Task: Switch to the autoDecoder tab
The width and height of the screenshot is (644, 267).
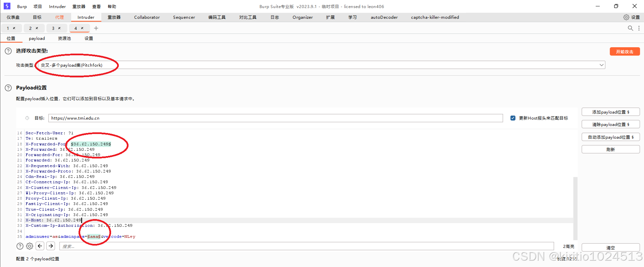Action: (x=384, y=17)
